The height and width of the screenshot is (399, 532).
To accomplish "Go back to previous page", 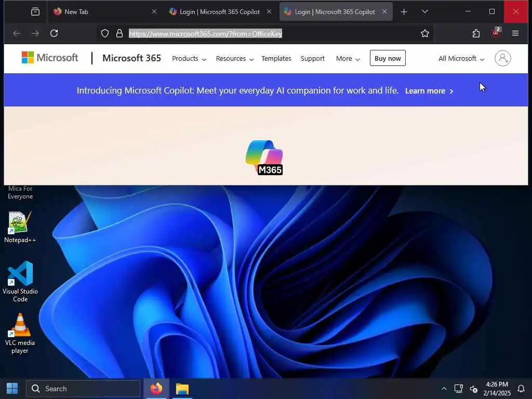I will pyautogui.click(x=17, y=33).
